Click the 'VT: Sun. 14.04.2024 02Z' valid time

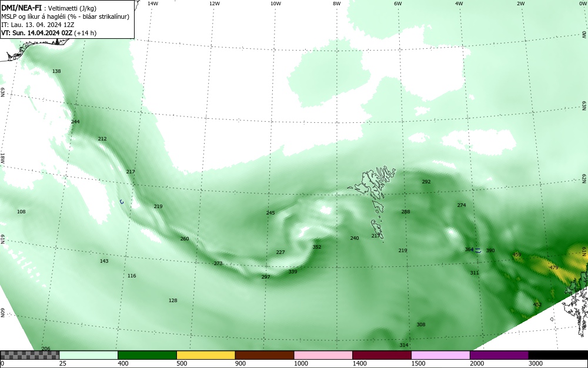[x=36, y=33]
